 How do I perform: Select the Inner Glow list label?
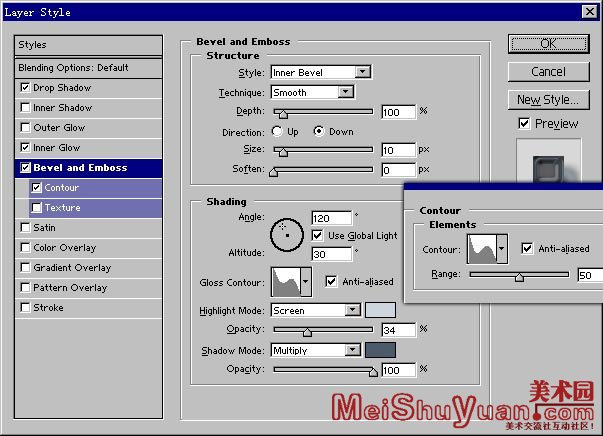coord(57,148)
